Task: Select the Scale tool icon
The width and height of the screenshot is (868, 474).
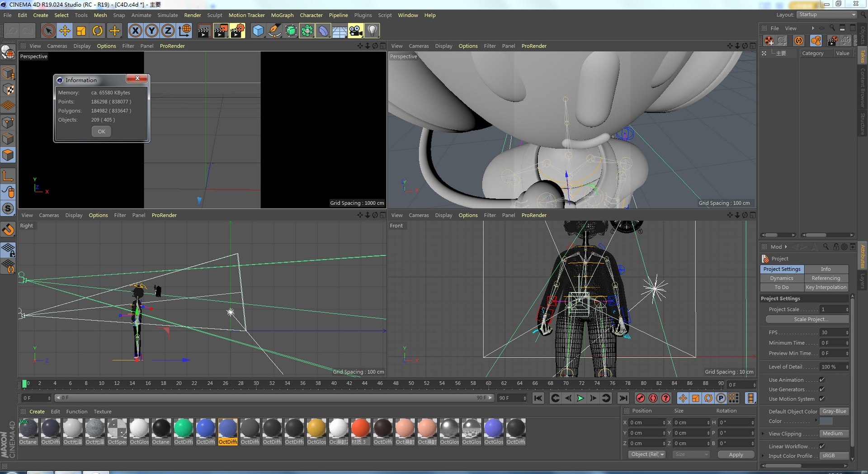Action: click(x=81, y=31)
